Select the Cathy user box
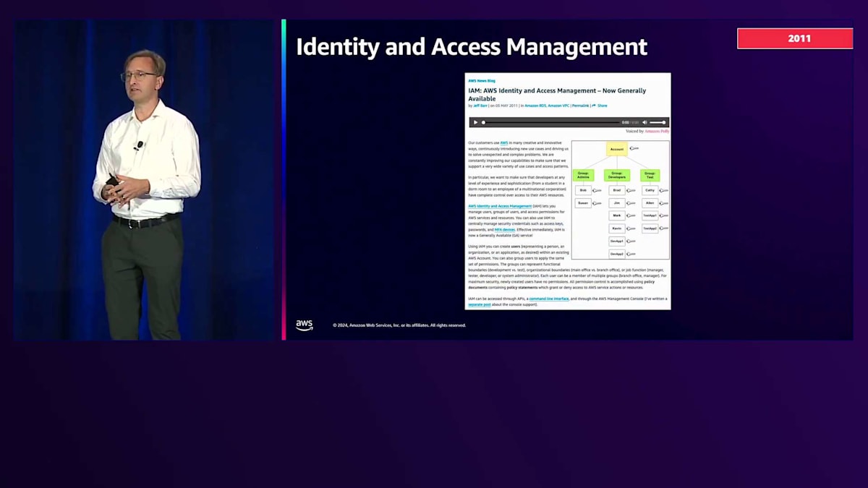Screen dimensions: 868x488 650,190
